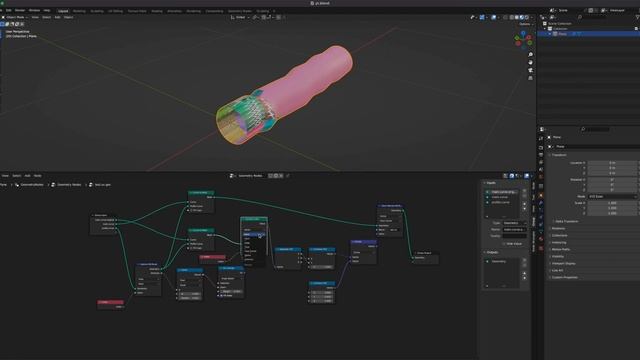Open the properties editor type dropdown
The height and width of the screenshot is (360, 640).
[542, 129]
